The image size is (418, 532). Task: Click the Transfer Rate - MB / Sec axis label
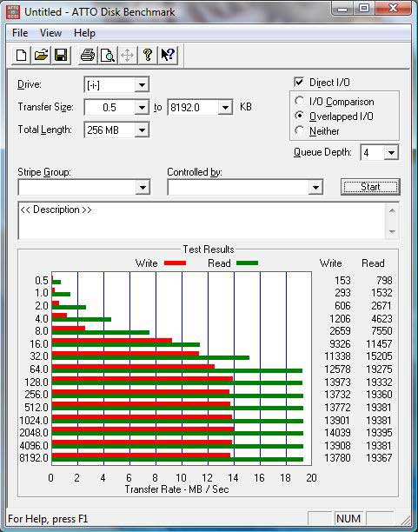pyautogui.click(x=176, y=489)
